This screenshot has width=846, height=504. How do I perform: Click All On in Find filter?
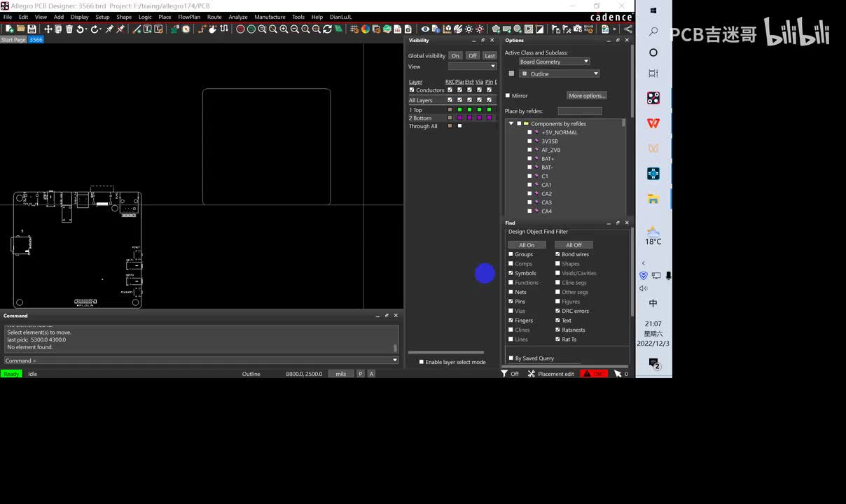(527, 245)
